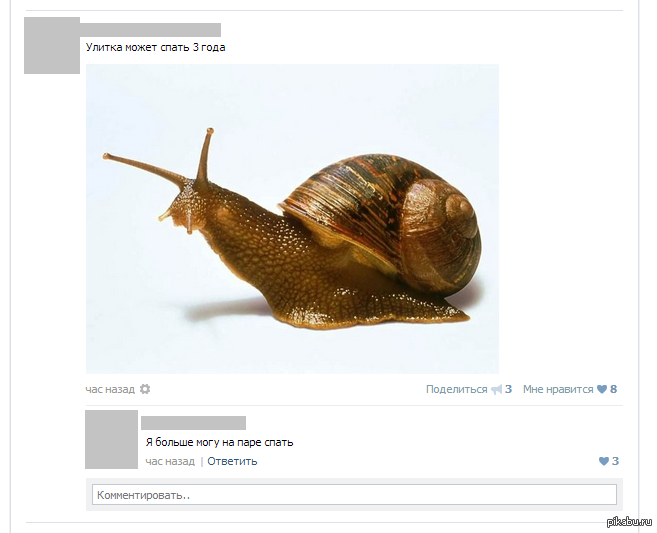This screenshot has height=533, width=657.
Task: Open the commenter's avatar
Action: 111,440
